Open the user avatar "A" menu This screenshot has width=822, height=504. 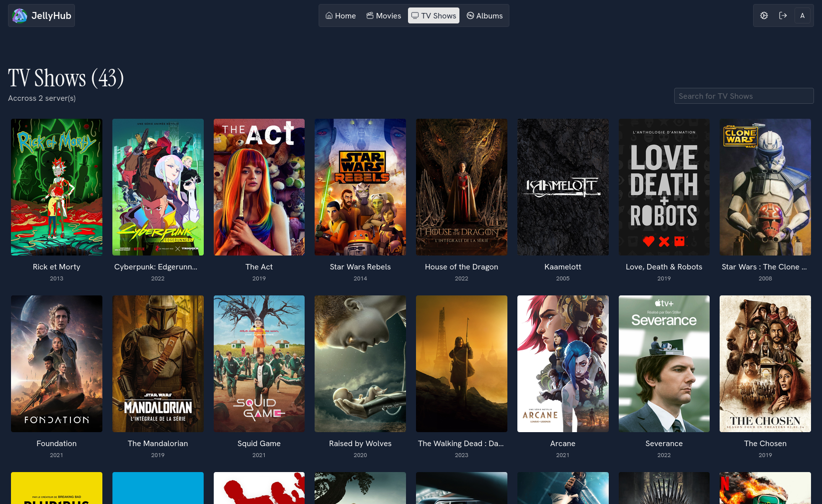(803, 15)
